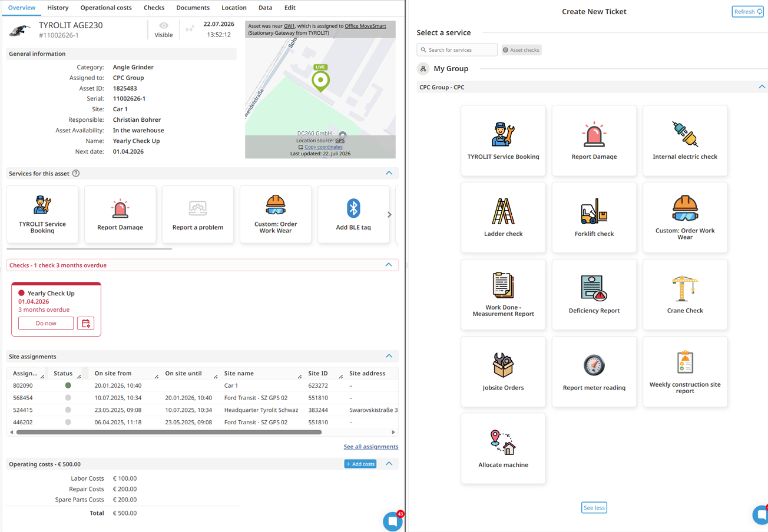Open the chat bubble with 43 notifications

click(392, 521)
